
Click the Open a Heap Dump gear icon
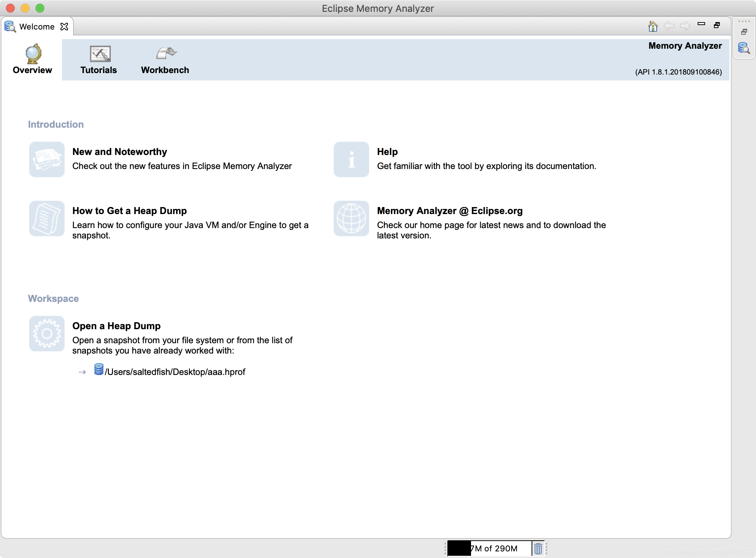(x=47, y=334)
